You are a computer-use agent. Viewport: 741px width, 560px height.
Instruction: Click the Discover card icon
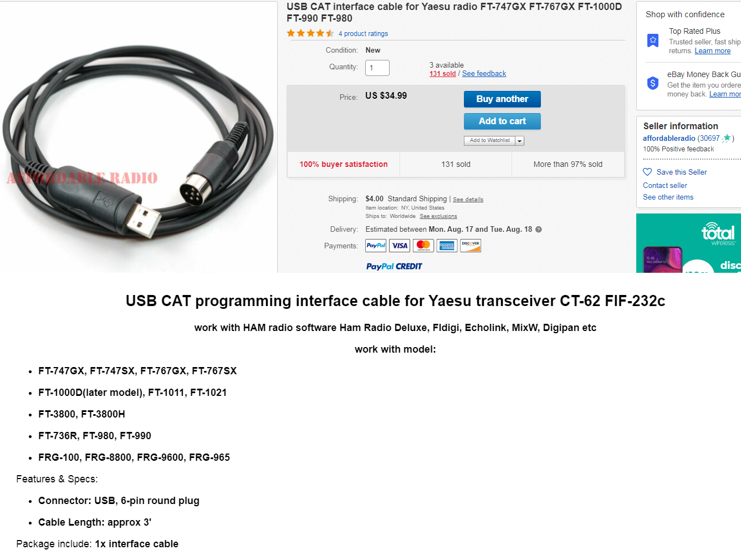[x=471, y=246]
